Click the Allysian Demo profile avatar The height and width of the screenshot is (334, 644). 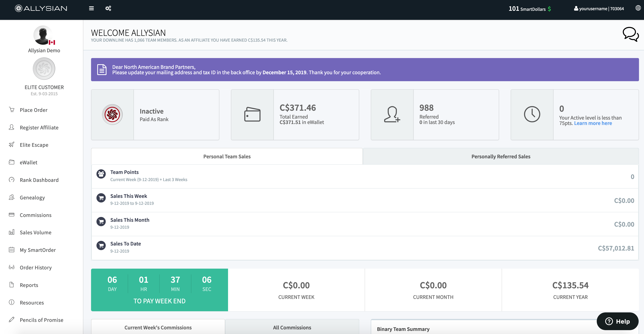point(43,35)
